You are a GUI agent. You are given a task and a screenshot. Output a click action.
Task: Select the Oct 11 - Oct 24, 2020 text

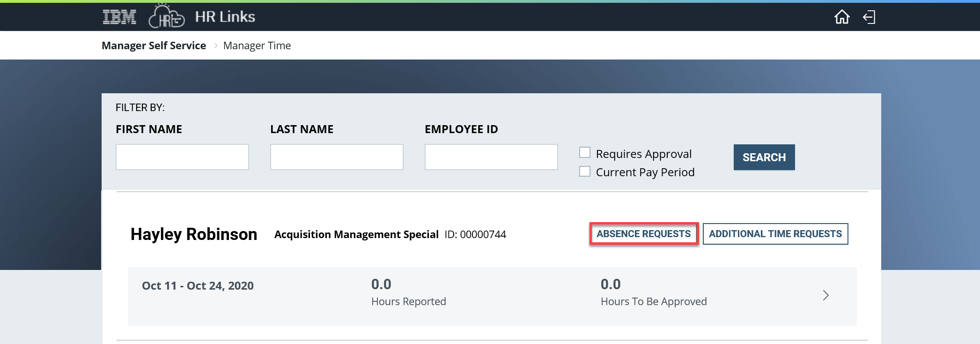click(198, 286)
